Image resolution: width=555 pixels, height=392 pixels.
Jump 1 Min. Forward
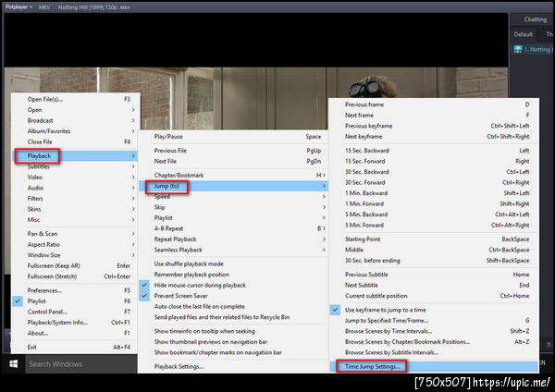[434, 203]
